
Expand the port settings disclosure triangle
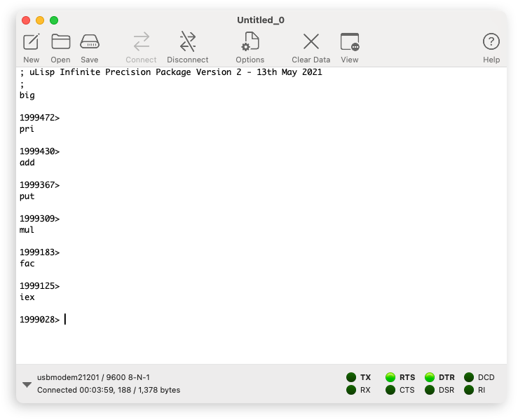pyautogui.click(x=27, y=384)
